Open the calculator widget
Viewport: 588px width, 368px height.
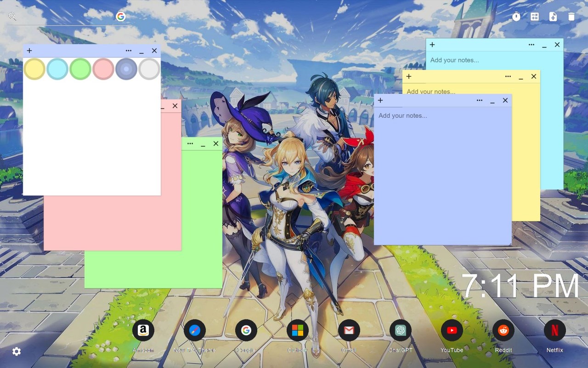pos(535,17)
